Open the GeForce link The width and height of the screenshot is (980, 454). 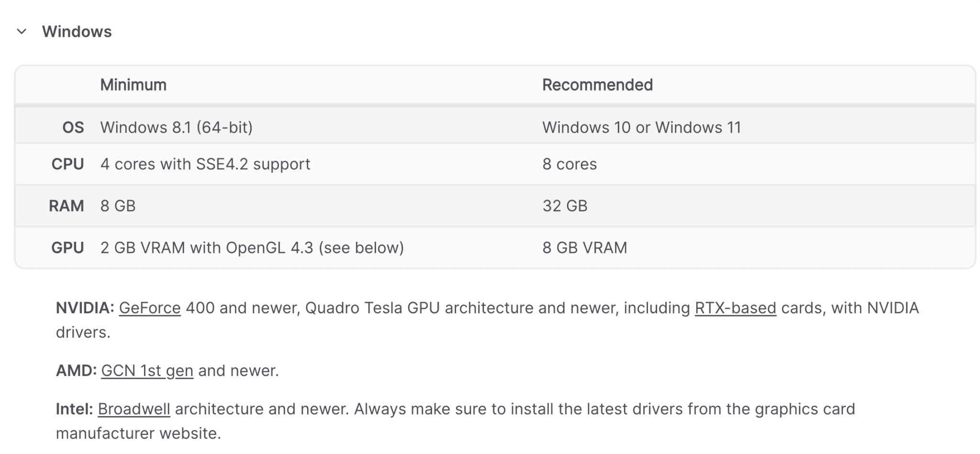[150, 308]
